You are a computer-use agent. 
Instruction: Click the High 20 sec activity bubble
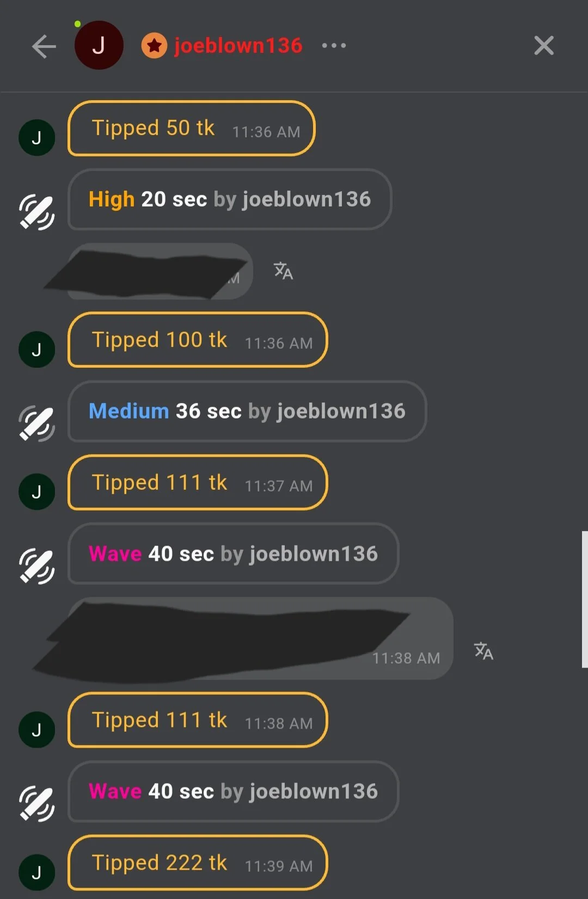point(229,199)
